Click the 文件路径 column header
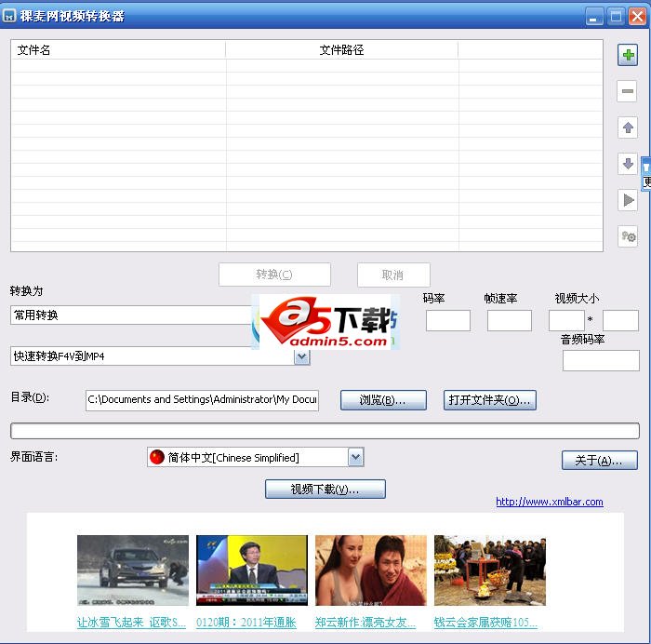The height and width of the screenshot is (644, 651). 342,50
